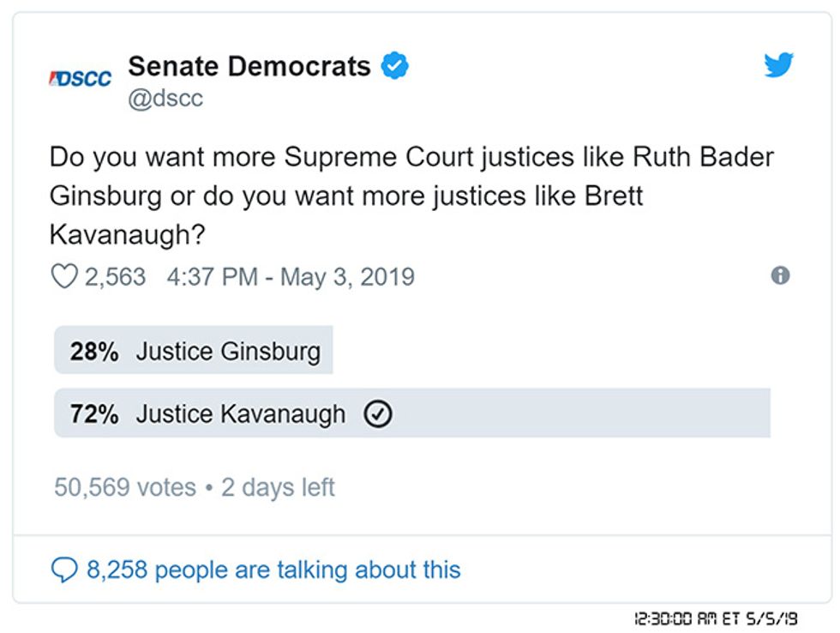Image resolution: width=840 pixels, height=633 pixels.
Task: Click the checkmark beside Justice Kavanaugh
Action: point(378,413)
